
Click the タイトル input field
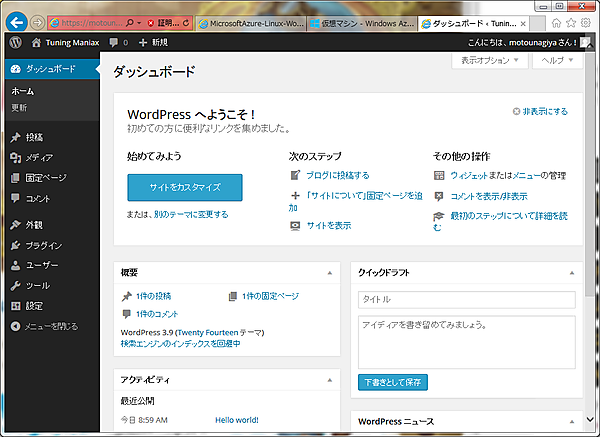466,299
